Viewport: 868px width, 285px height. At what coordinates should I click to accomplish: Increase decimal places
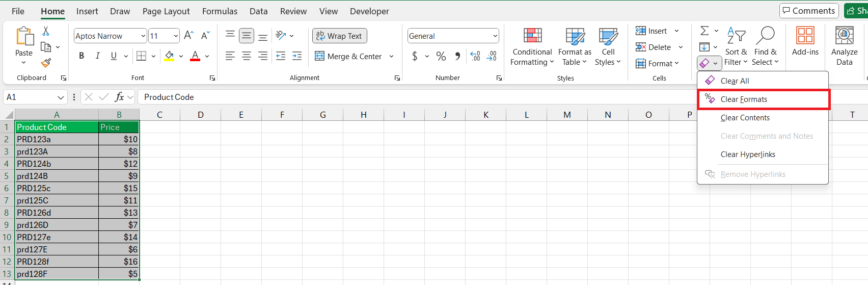[475, 56]
